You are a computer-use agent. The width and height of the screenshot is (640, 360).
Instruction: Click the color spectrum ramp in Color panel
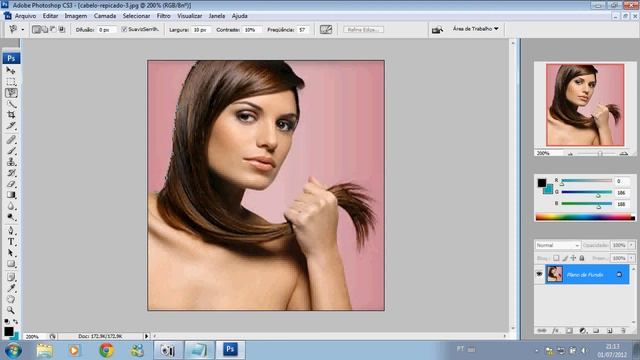585,217
